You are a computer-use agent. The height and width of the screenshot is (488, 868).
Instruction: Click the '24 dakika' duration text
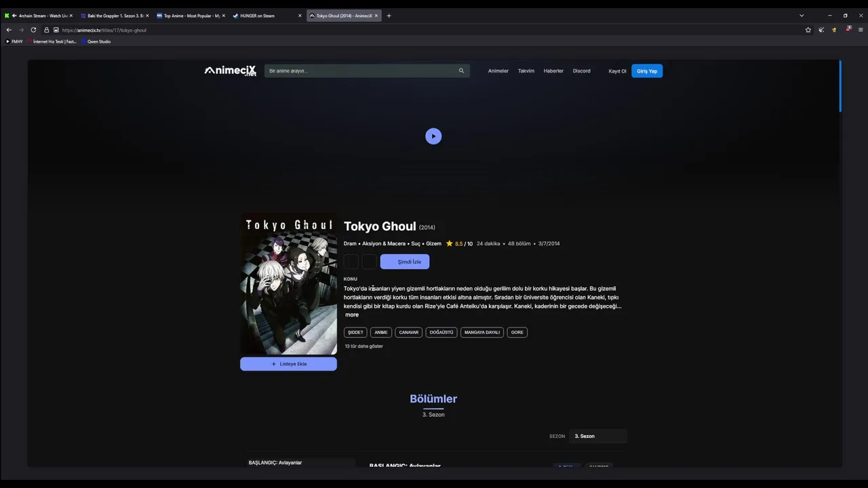(x=488, y=243)
